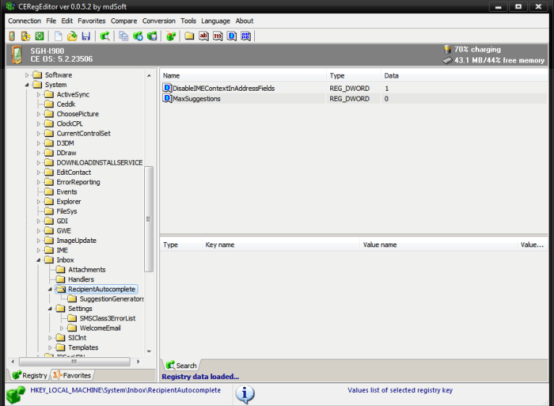Click the new DWORD value toolbar icon

click(232, 36)
